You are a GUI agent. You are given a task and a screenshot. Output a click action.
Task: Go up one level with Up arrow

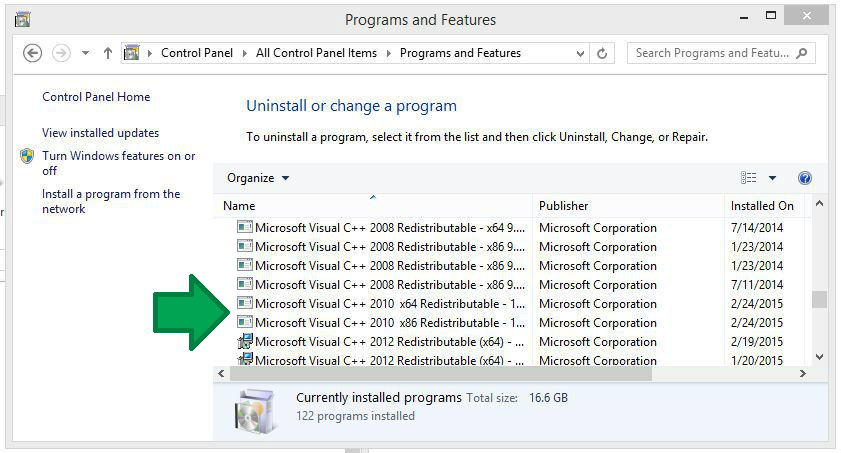point(108,53)
